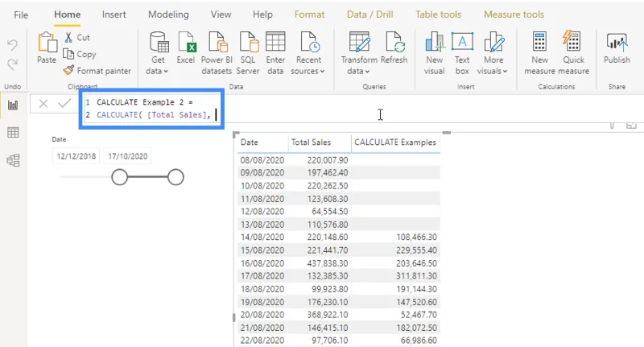
Task: Sort by the Date column header
Action: [x=250, y=142]
